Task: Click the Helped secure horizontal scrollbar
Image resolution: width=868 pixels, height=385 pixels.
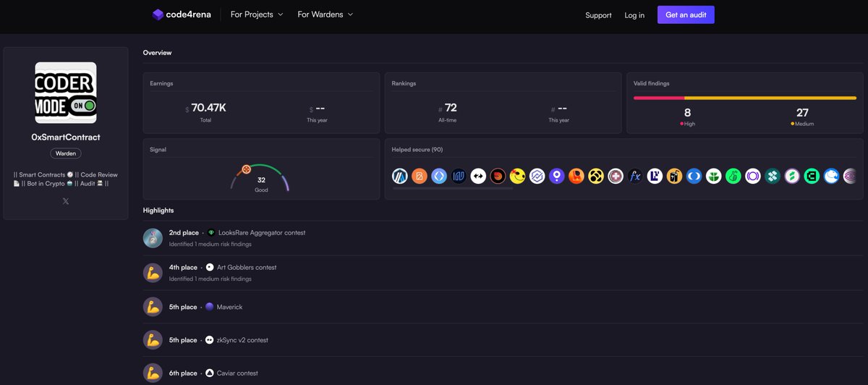Action: click(x=452, y=188)
